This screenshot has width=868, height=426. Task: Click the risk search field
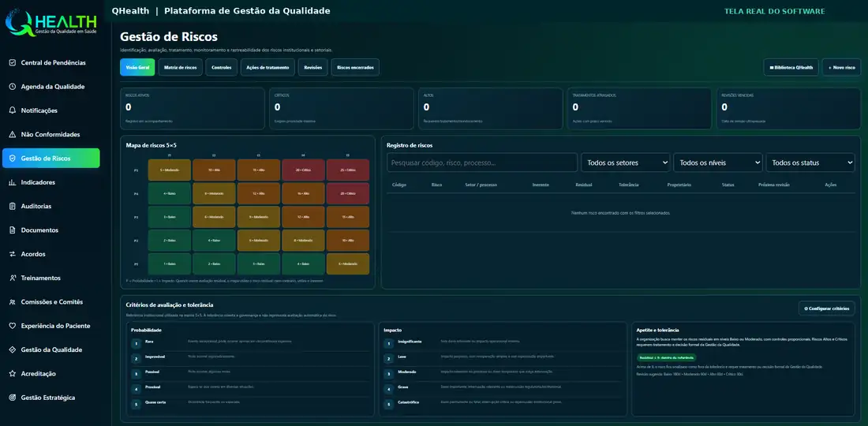[482, 163]
